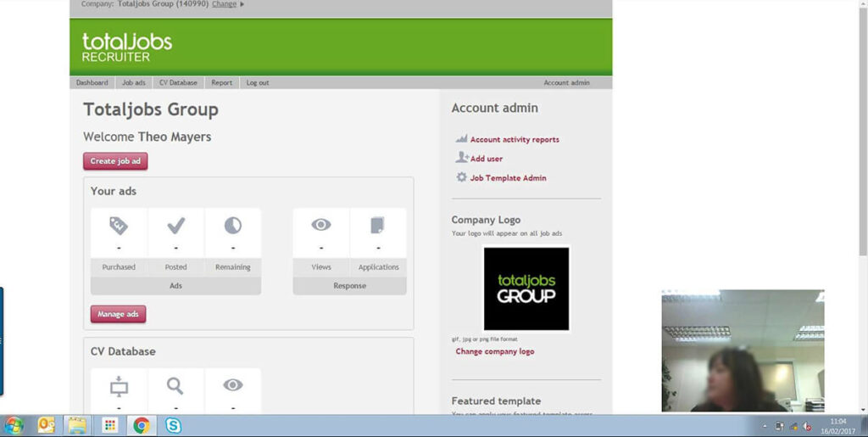Click the Posted ads checkmark icon
Screen dimensions: 868x437
pos(175,226)
